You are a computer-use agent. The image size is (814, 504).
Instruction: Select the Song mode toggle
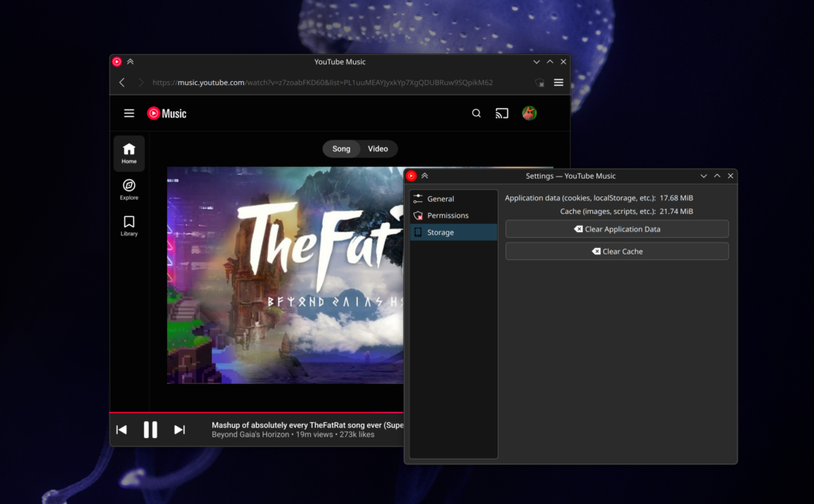tap(341, 149)
